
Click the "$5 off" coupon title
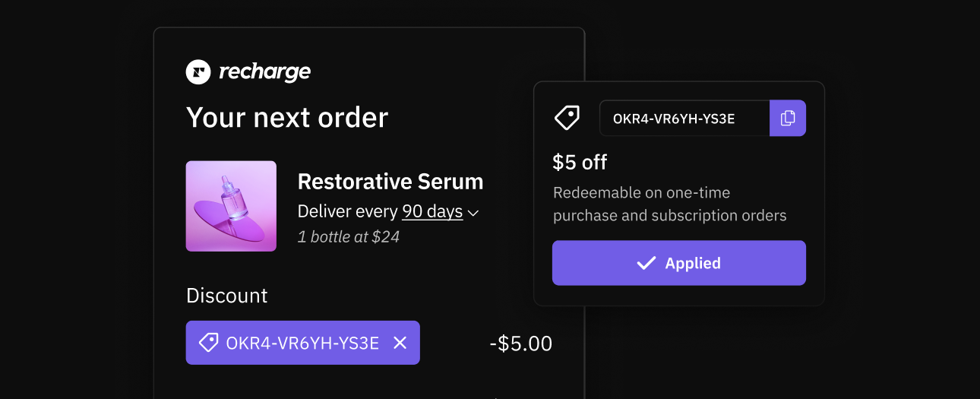click(580, 162)
